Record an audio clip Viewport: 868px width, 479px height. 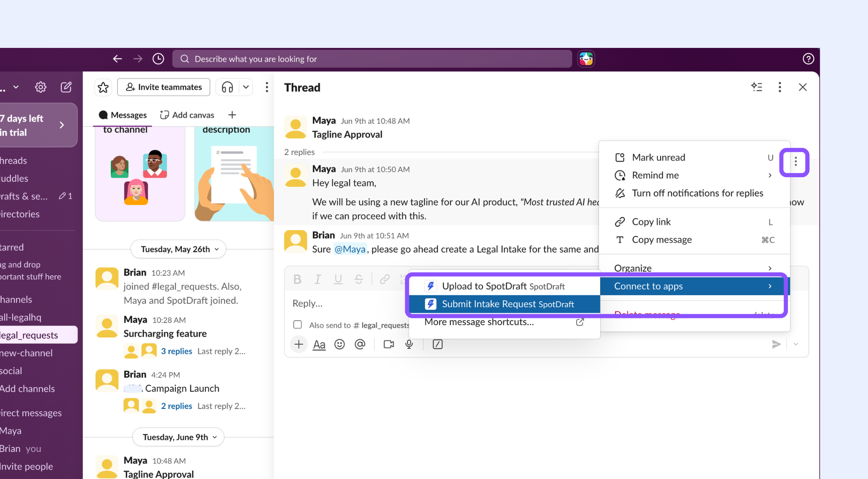coord(409,345)
